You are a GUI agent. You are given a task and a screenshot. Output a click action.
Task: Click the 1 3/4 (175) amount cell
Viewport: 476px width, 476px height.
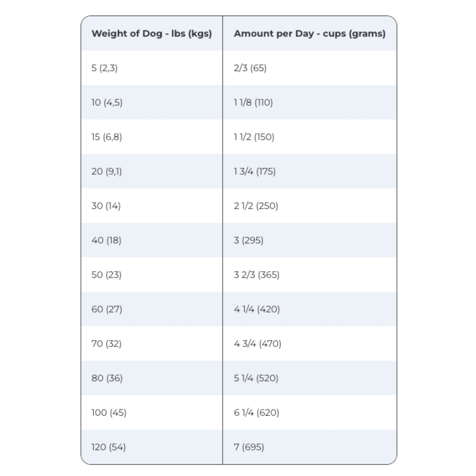click(x=255, y=171)
